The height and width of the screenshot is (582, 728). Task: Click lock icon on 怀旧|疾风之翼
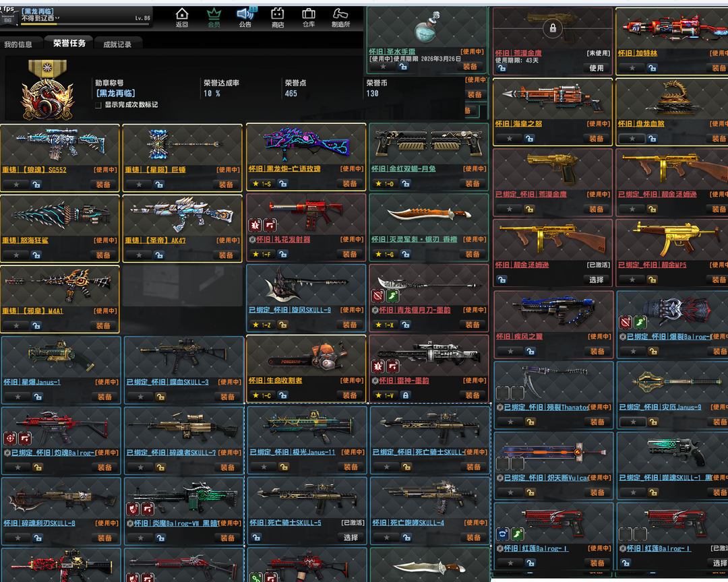click(530, 352)
